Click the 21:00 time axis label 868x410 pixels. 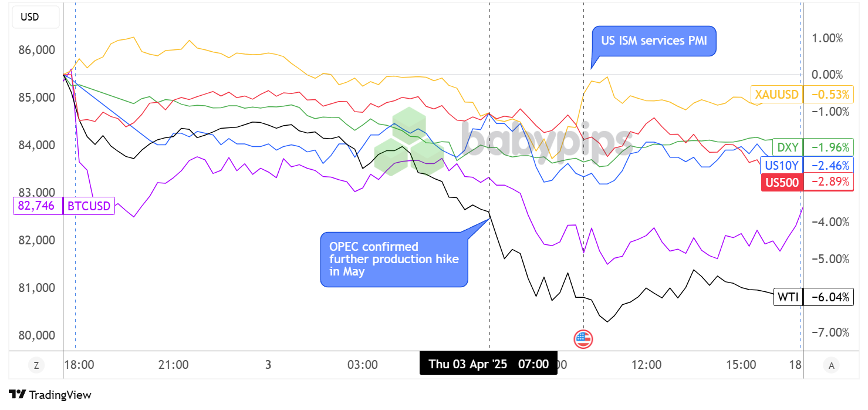coord(174,365)
